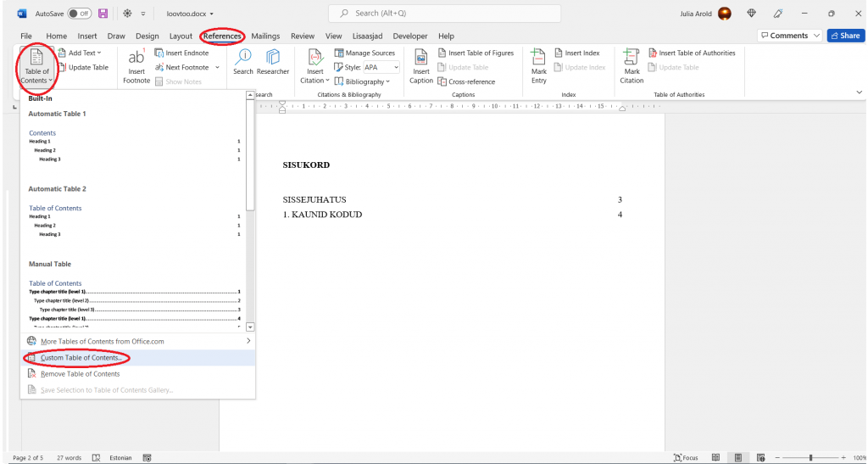Click Page 2 of 5 indicator
Screen dimensions: 868x464
(28, 458)
